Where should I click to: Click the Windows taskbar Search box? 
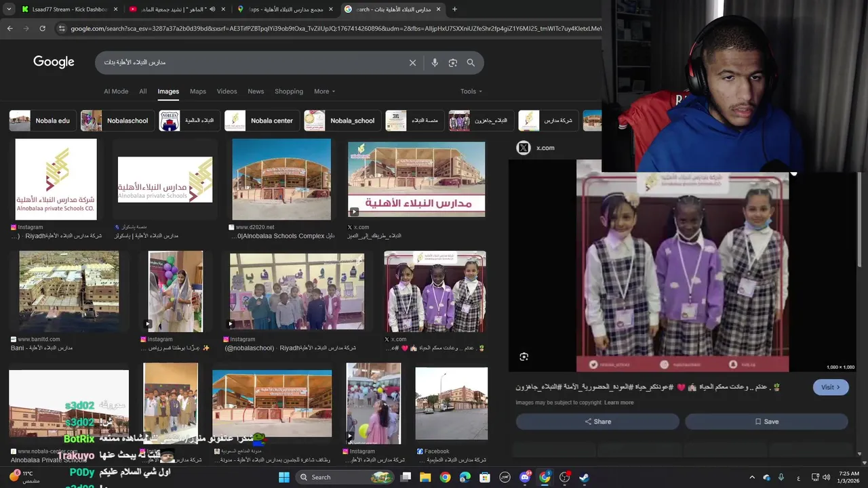(x=346, y=477)
